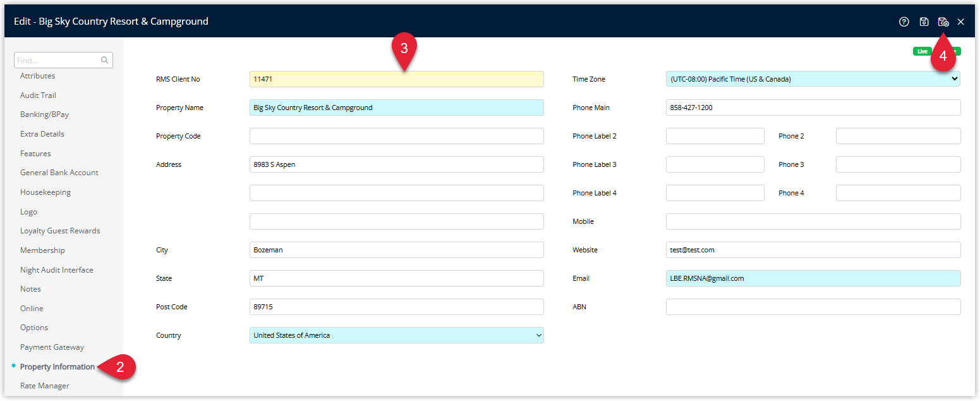Screen dimensions: 980x401
Task: Click the Save and Exit icon
Action: pos(943,22)
